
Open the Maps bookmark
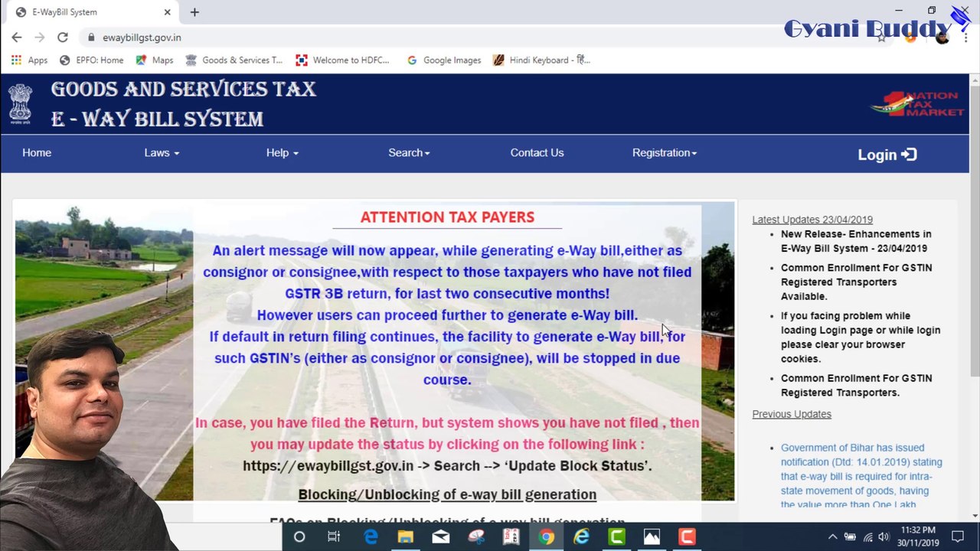154,60
